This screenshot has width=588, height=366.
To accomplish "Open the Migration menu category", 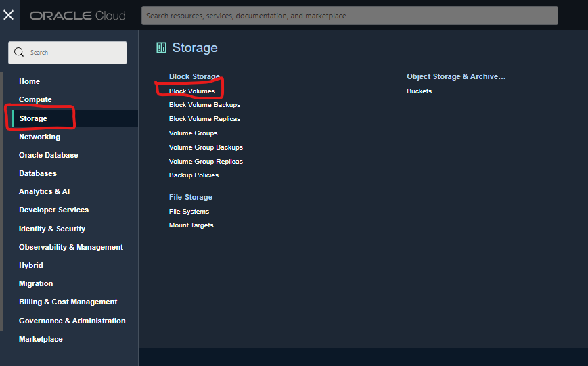I will [x=36, y=284].
